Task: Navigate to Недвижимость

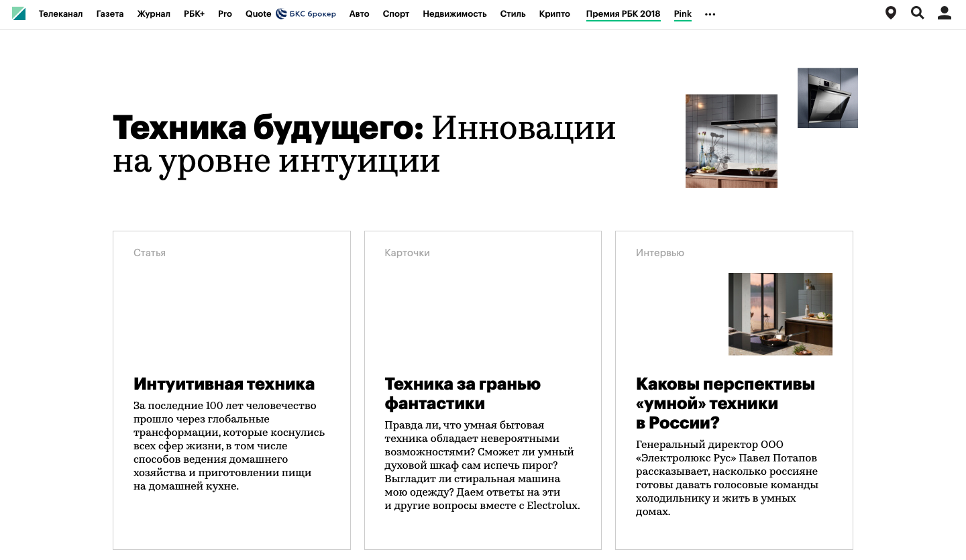Action: click(x=455, y=13)
